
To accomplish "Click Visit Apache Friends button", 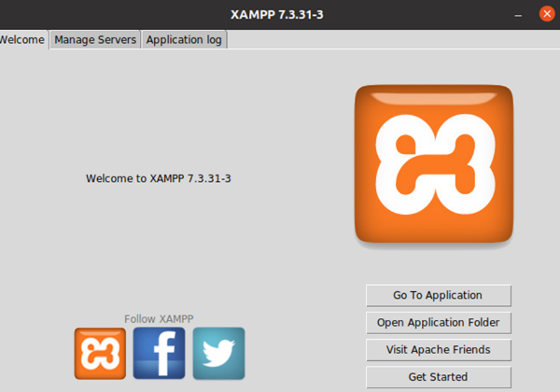I will click(x=439, y=350).
